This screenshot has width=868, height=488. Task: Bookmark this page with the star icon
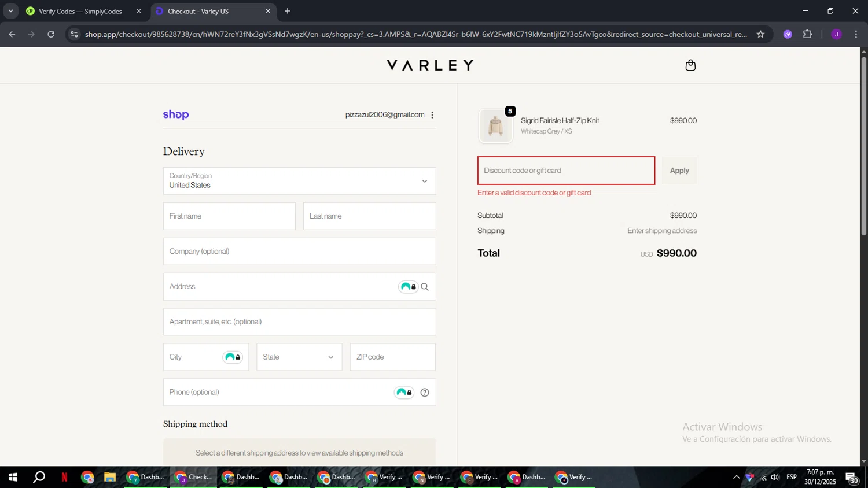760,34
